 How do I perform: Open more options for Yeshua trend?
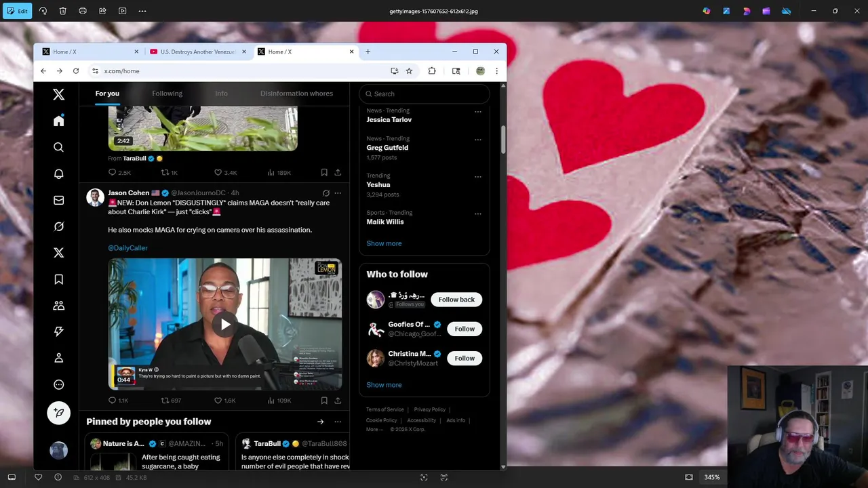pyautogui.click(x=478, y=177)
